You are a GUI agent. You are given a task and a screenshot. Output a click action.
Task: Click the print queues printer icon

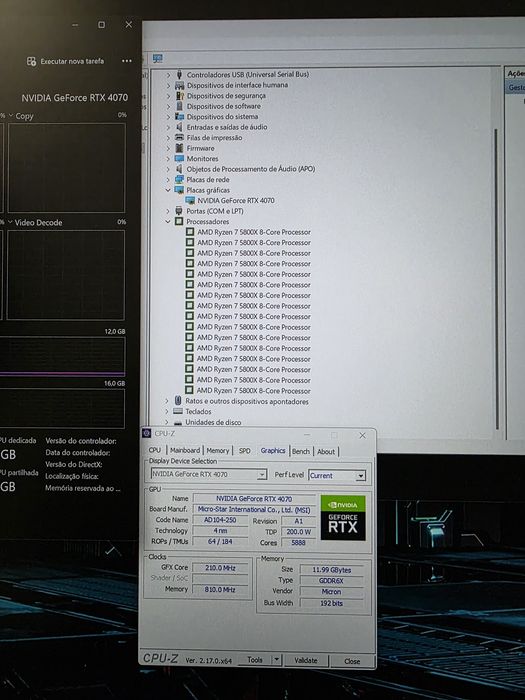[x=179, y=138]
